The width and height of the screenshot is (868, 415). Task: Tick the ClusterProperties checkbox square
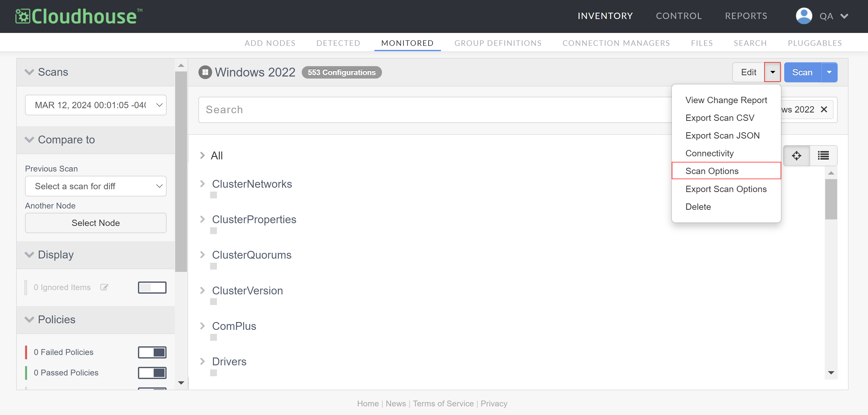point(213,231)
